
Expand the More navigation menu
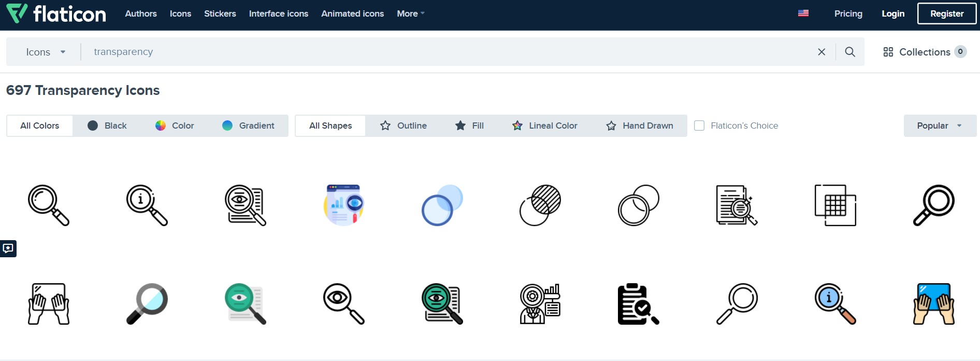411,13
